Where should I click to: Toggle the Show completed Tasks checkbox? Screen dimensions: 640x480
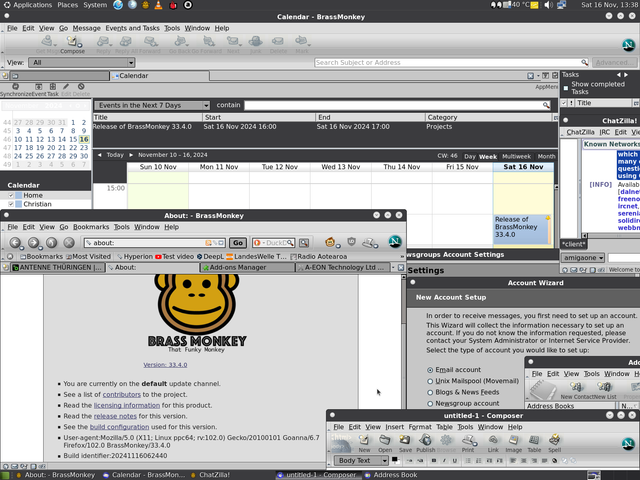pos(566,88)
